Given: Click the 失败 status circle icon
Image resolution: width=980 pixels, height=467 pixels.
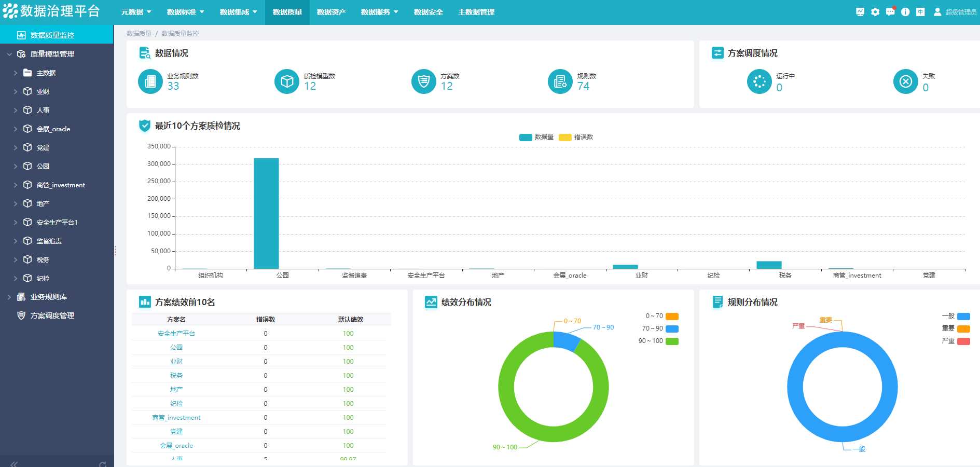Looking at the screenshot, I should tap(905, 81).
